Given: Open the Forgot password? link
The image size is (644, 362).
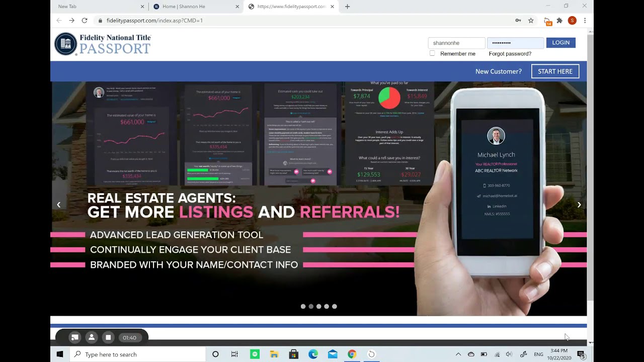Looking at the screenshot, I should click(x=510, y=54).
